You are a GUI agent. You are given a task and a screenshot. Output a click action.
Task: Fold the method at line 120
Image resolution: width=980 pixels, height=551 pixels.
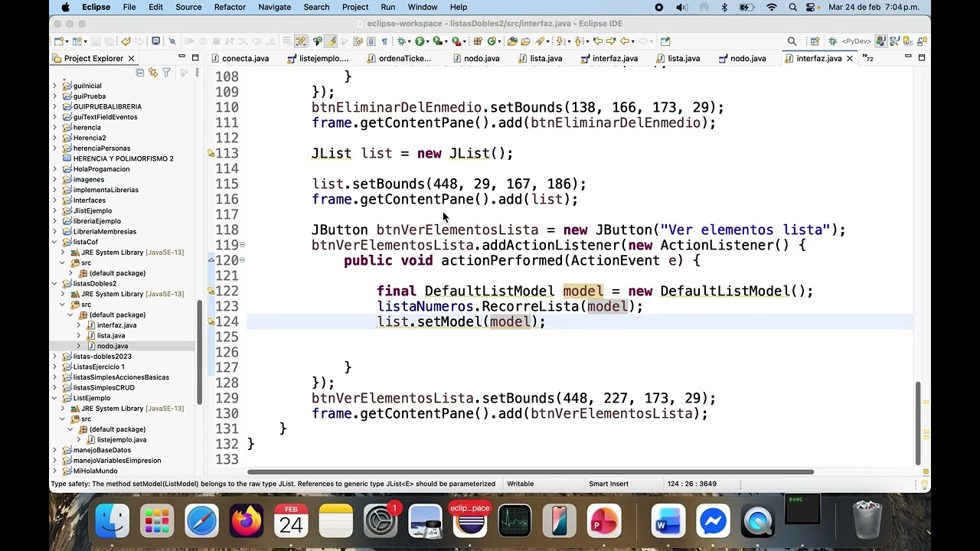tap(242, 260)
